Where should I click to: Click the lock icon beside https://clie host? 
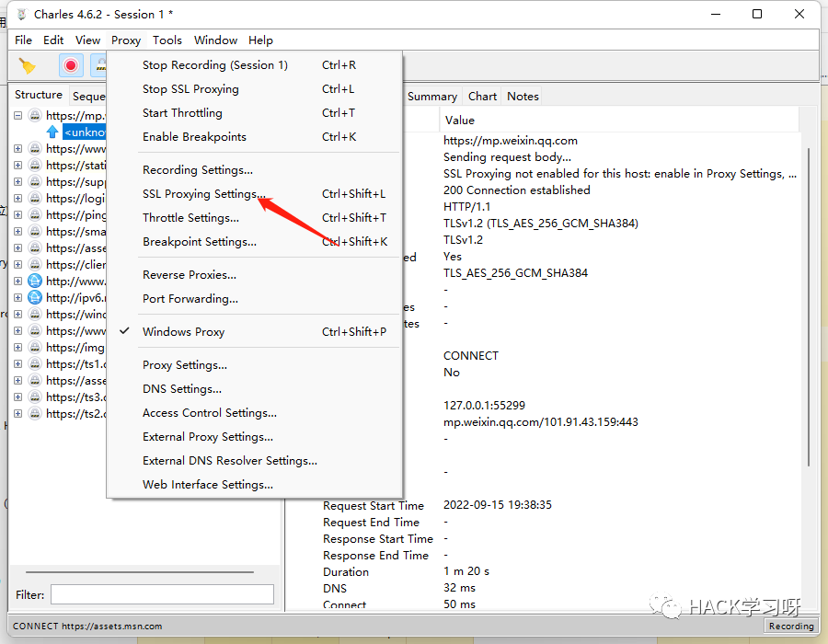click(35, 264)
